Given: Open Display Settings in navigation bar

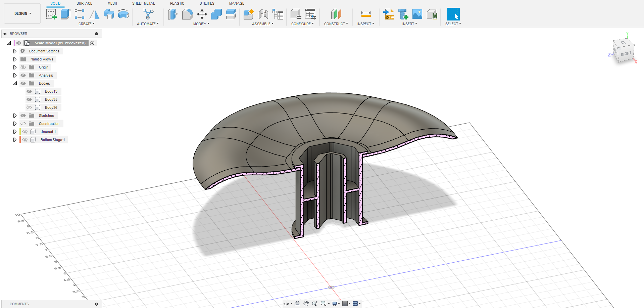Looking at the screenshot, I should point(336,304).
